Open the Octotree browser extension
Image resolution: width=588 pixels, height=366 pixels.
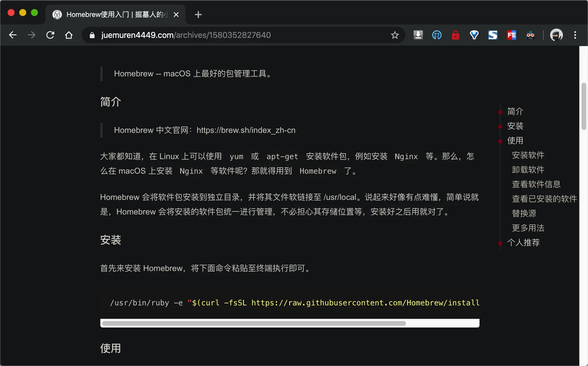pyautogui.click(x=437, y=35)
